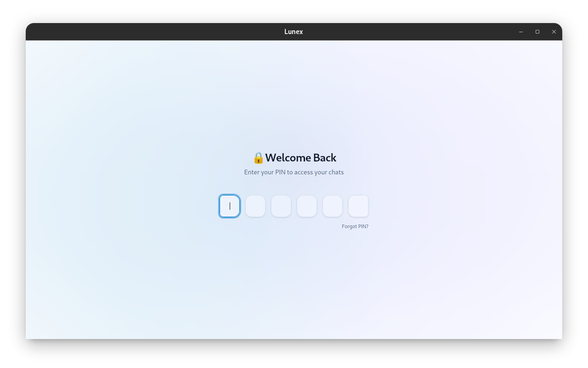The image size is (588, 368).
Task: Click the Welcome Back heading text
Action: pos(301,157)
